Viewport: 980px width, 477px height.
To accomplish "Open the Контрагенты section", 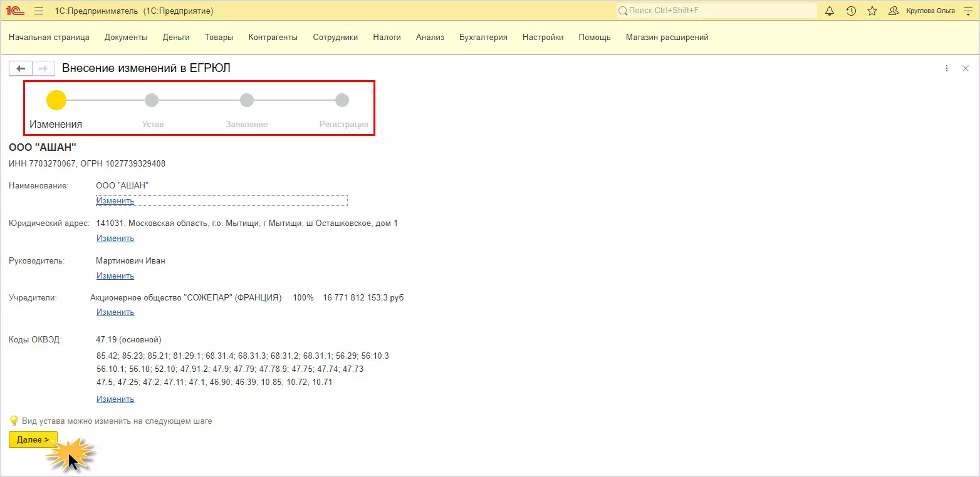I will [x=273, y=38].
